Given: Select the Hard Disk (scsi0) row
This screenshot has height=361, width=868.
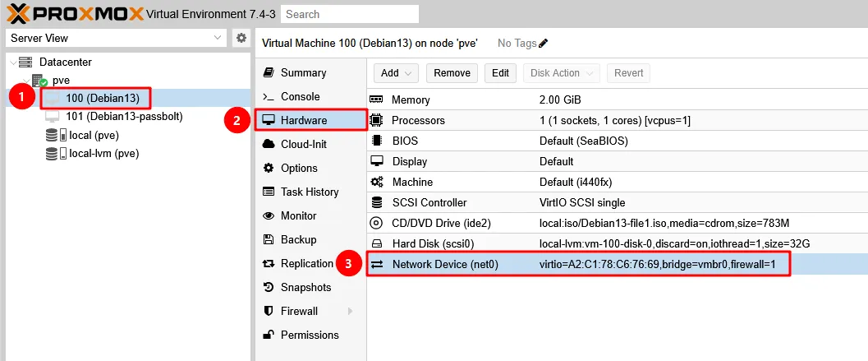Looking at the screenshot, I should click(x=618, y=243).
